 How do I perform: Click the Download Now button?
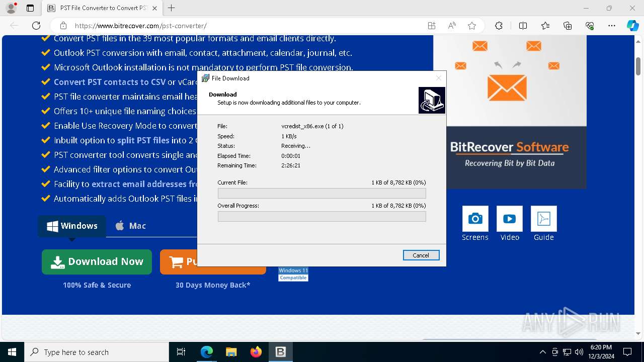pyautogui.click(x=97, y=261)
